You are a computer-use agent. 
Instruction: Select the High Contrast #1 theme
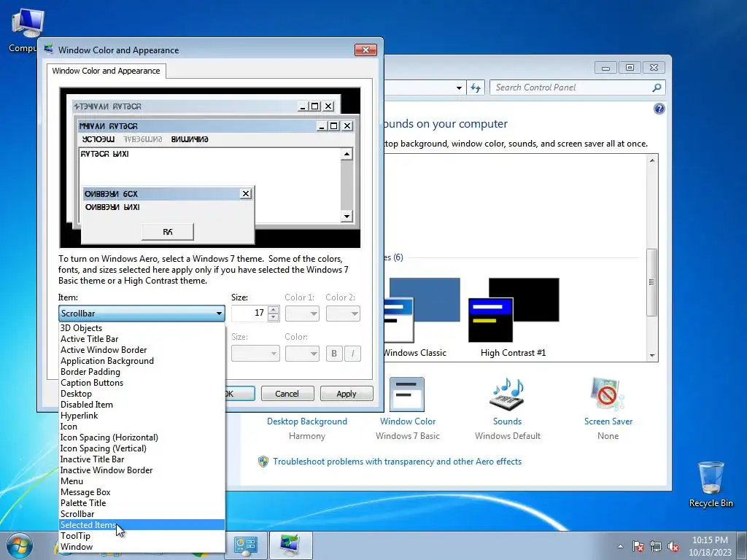pyautogui.click(x=514, y=317)
